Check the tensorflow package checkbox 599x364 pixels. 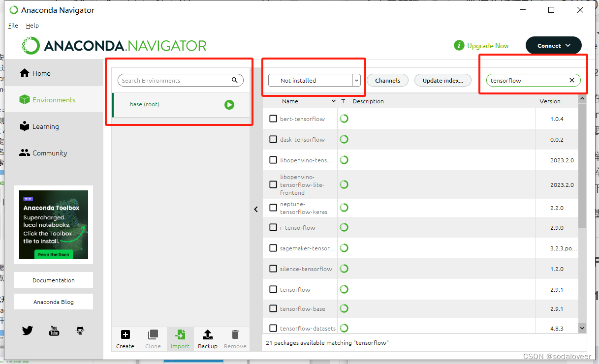click(x=273, y=289)
